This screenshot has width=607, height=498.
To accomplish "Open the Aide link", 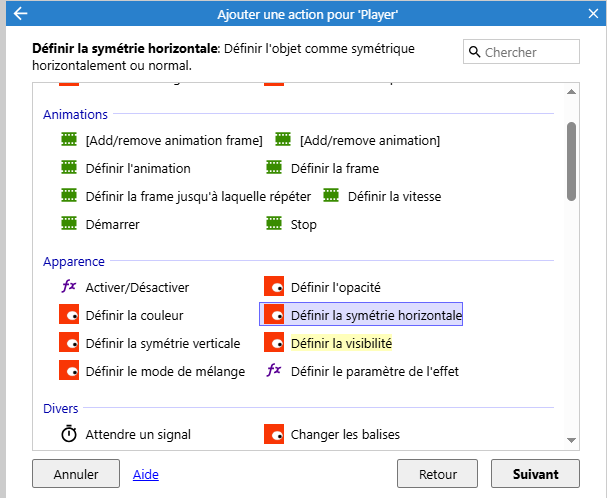I will [x=146, y=474].
